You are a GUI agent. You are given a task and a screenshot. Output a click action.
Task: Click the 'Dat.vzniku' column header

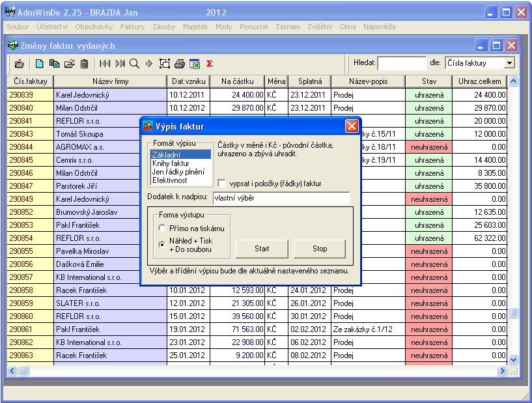pos(189,81)
